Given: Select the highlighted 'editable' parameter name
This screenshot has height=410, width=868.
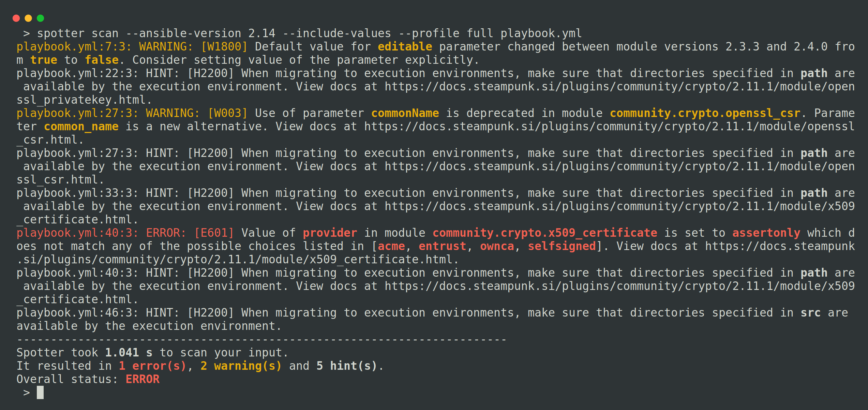Looking at the screenshot, I should [405, 47].
